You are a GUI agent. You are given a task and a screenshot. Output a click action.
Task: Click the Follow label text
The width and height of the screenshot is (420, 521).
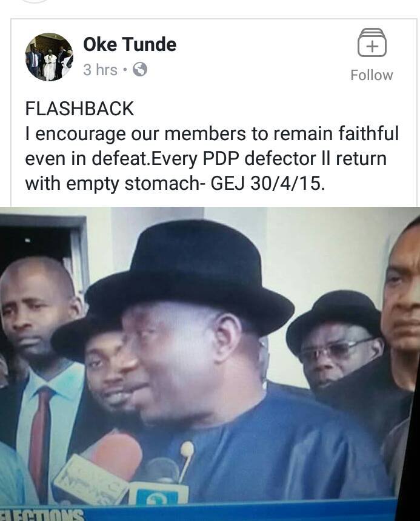[x=372, y=75]
